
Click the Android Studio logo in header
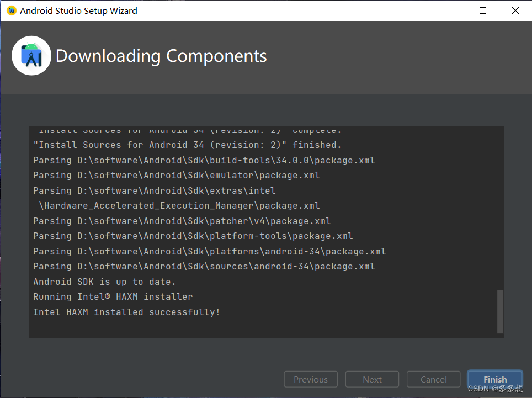[31, 56]
